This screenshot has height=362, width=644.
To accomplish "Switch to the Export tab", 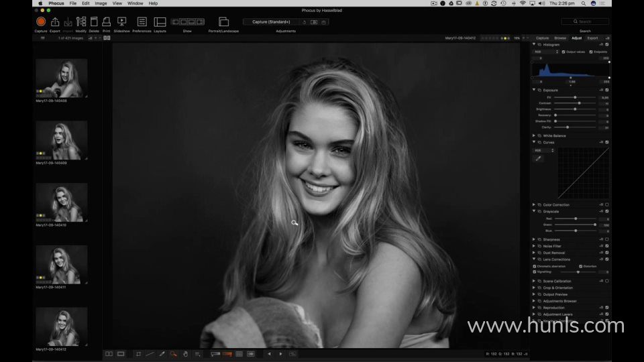I will 592,38.
